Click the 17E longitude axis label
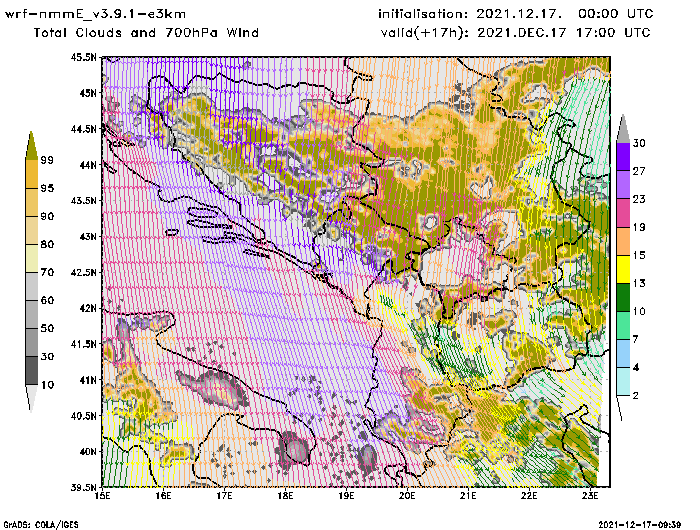The height and width of the screenshot is (530, 700). (225, 496)
